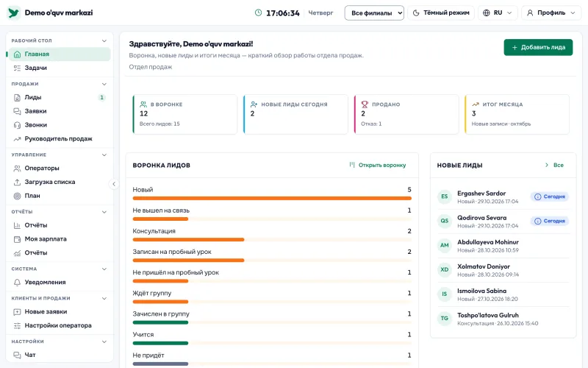Screen dimensions: 588x368
Task: Click the wallet icon beside Моя зарплата
Action: tap(17, 239)
